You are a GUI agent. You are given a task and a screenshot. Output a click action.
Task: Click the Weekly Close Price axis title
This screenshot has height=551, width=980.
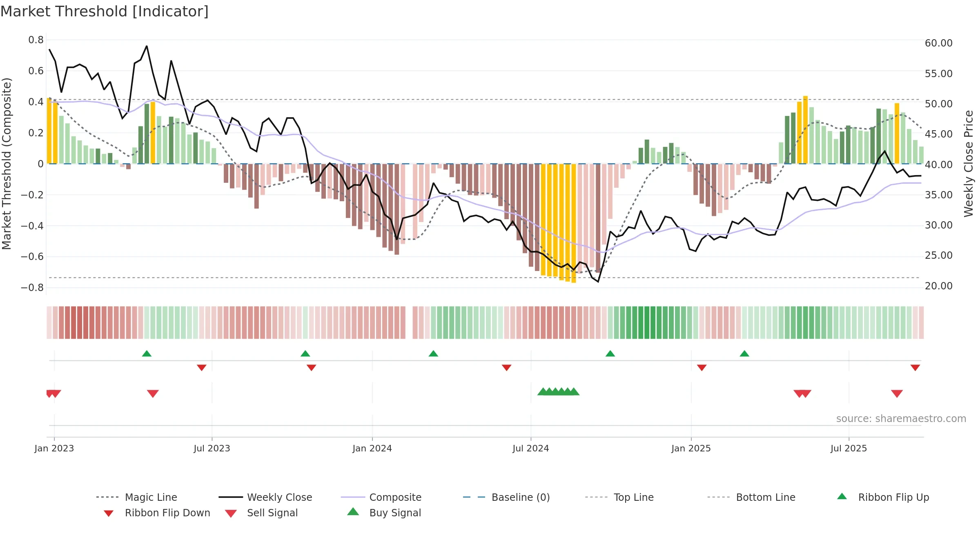[x=969, y=163]
